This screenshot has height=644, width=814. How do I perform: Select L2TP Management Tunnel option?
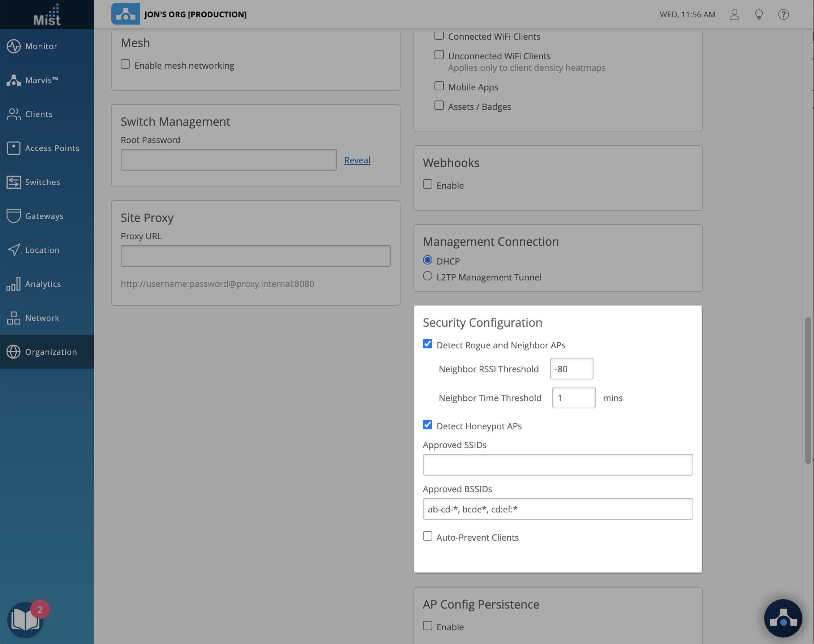pos(427,276)
